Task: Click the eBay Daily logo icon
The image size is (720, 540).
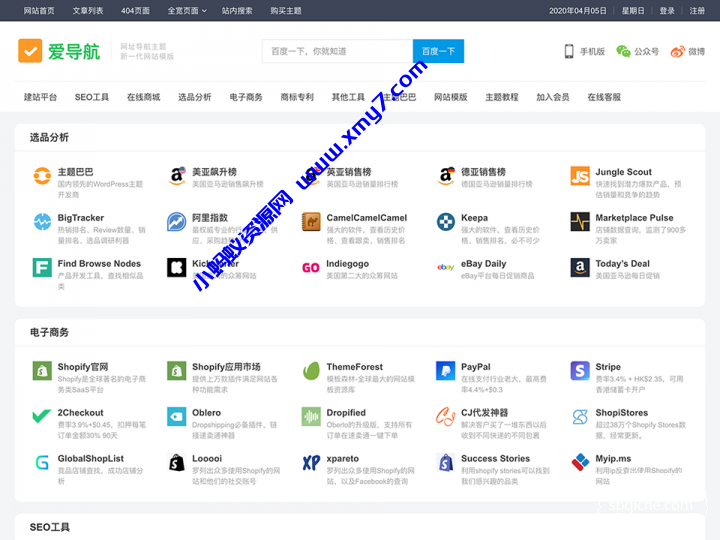Action: click(446, 267)
